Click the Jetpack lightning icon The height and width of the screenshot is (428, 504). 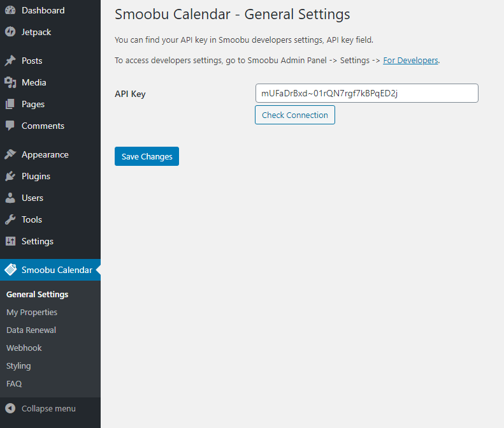coord(10,32)
